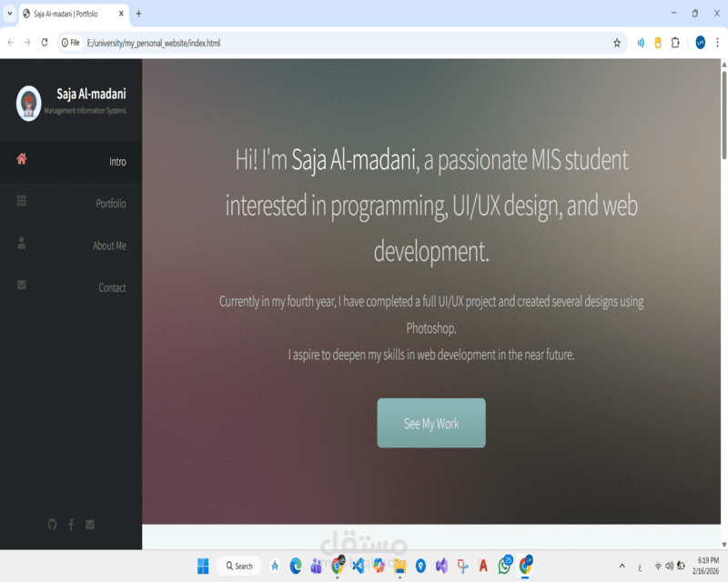Launch WhatsApp from the taskbar

pyautogui.click(x=504, y=566)
